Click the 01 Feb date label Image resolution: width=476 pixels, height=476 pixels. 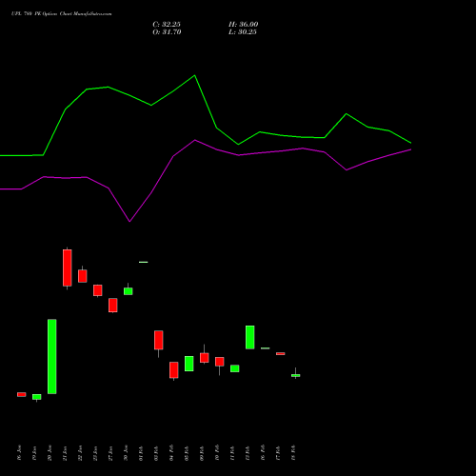click(x=141, y=452)
